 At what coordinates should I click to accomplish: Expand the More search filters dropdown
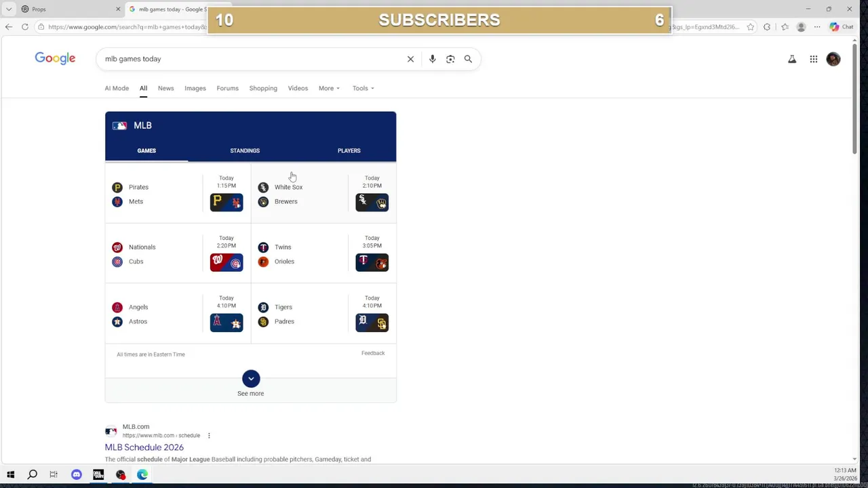(x=329, y=88)
